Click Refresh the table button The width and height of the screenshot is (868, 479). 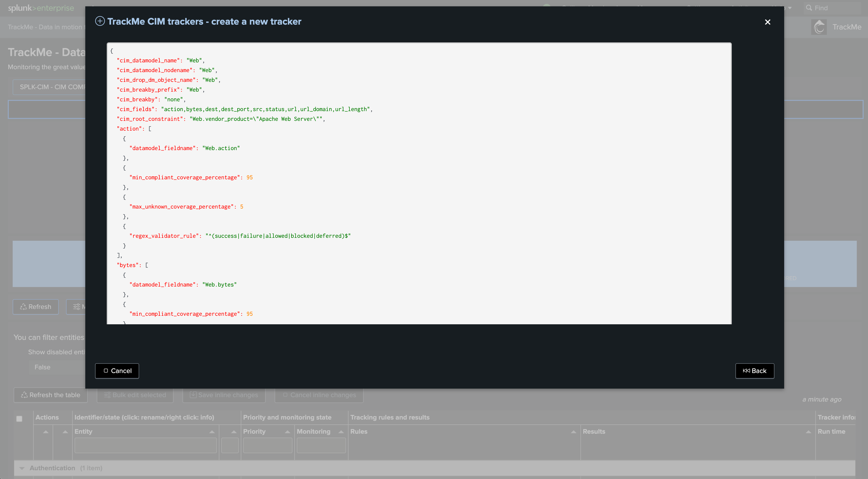50,395
